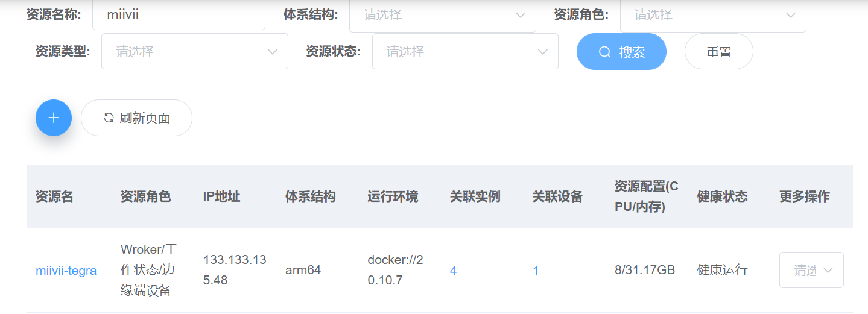This screenshot has height=314, width=868.
Task: Focus the 资源名称 input containing miivii
Action: tap(179, 15)
